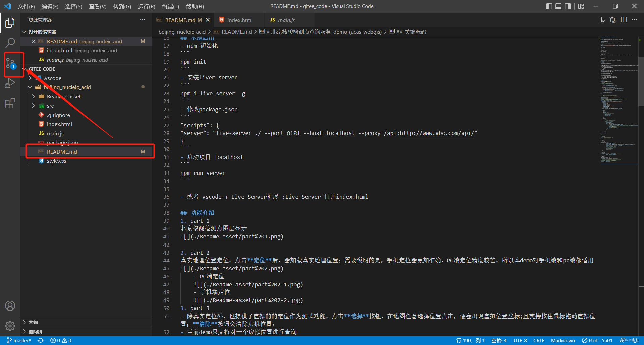
Task: Click the explorer panel more actions ellipsis
Action: [142, 20]
